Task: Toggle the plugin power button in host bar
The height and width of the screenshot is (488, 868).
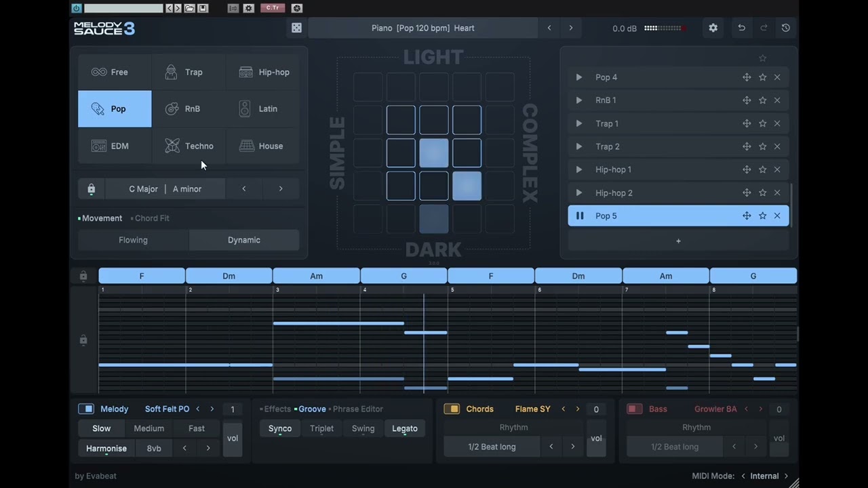Action: [x=76, y=8]
